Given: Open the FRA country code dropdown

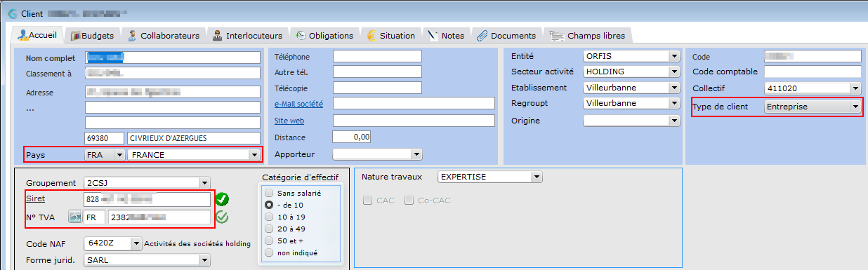Looking at the screenshot, I should pos(119,155).
